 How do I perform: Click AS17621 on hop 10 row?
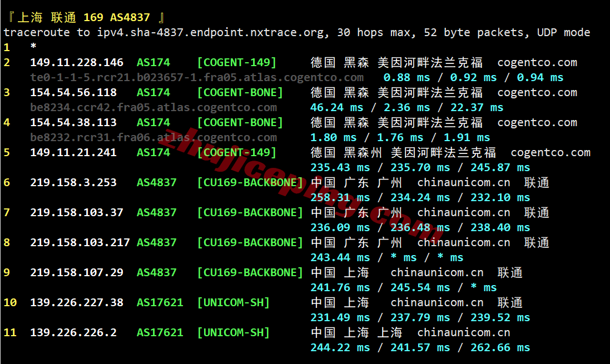click(160, 302)
